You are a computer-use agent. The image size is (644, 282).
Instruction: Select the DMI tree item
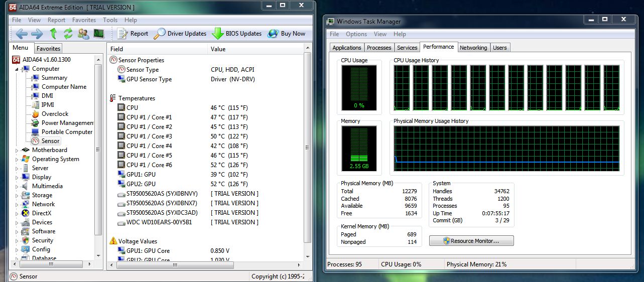47,96
